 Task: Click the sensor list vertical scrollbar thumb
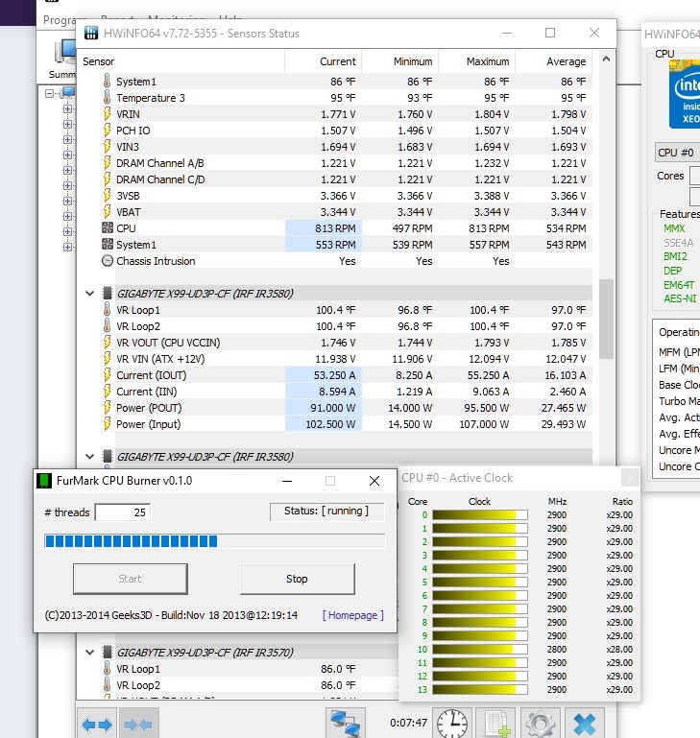pyautogui.click(x=606, y=320)
